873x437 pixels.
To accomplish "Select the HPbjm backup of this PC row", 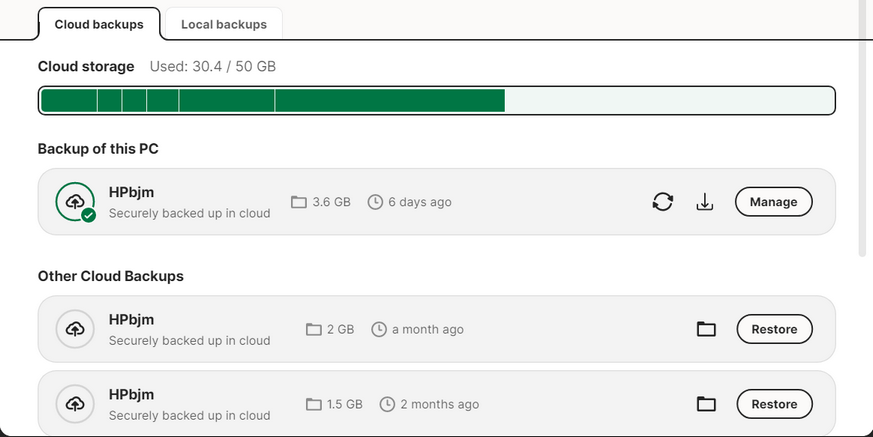I will (436, 202).
